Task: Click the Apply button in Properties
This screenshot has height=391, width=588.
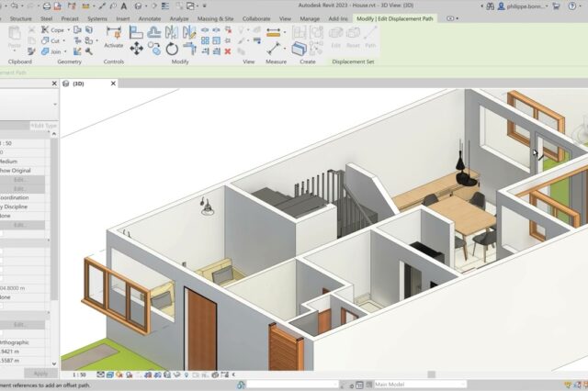Action: [40, 374]
